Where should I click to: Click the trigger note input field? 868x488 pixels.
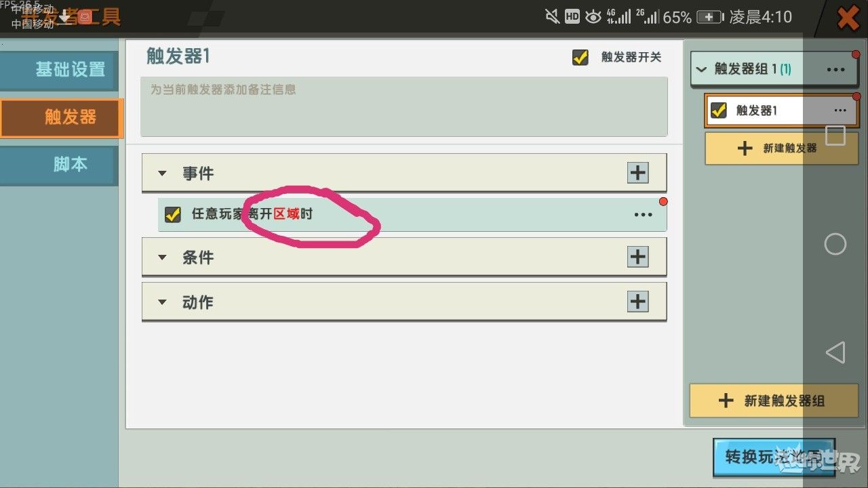tap(404, 106)
